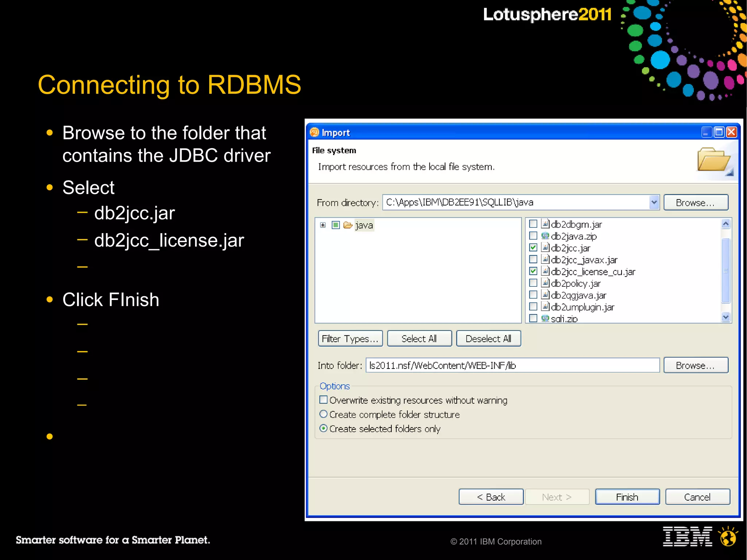Click the db2jcc_license_cu.jar file icon

tap(545, 271)
